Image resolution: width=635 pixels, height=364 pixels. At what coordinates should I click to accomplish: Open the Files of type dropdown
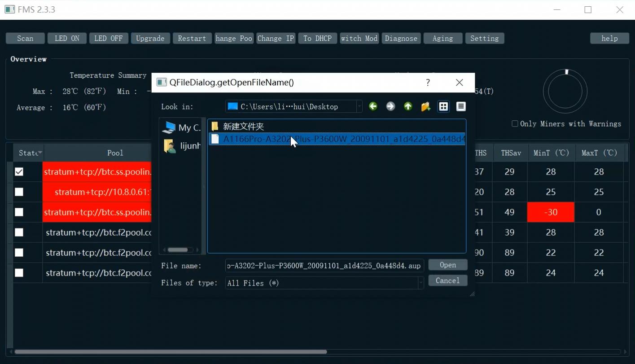[x=420, y=283]
